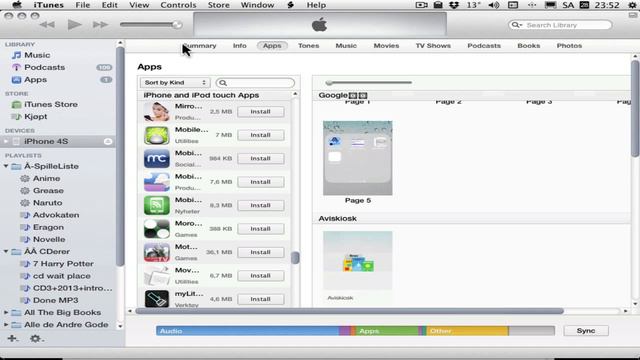The image size is (640, 360).
Task: Select Audio segment in capacity bar
Action: (x=247, y=331)
